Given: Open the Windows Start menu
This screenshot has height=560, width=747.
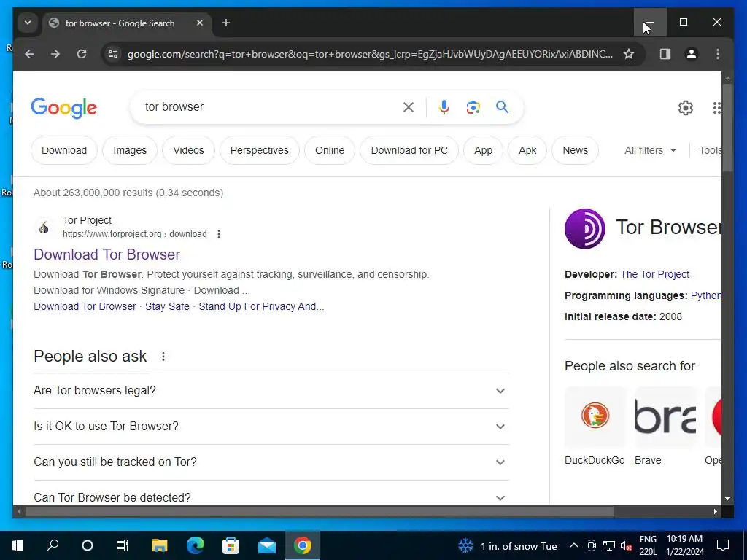Looking at the screenshot, I should point(18,545).
